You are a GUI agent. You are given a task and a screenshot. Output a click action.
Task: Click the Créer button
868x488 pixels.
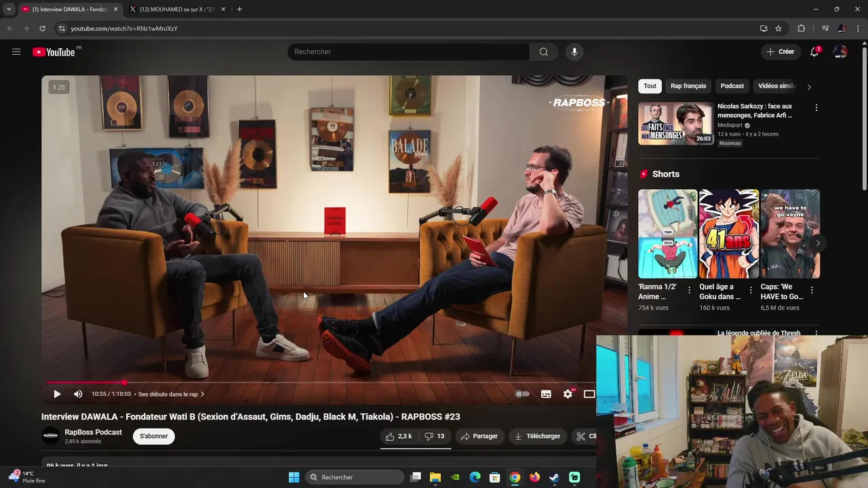click(x=781, y=52)
